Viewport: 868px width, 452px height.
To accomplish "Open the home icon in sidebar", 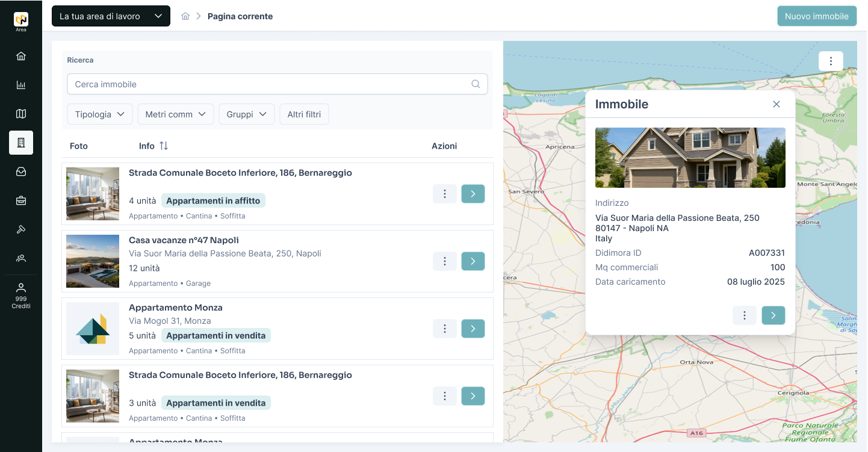I will click(x=21, y=56).
